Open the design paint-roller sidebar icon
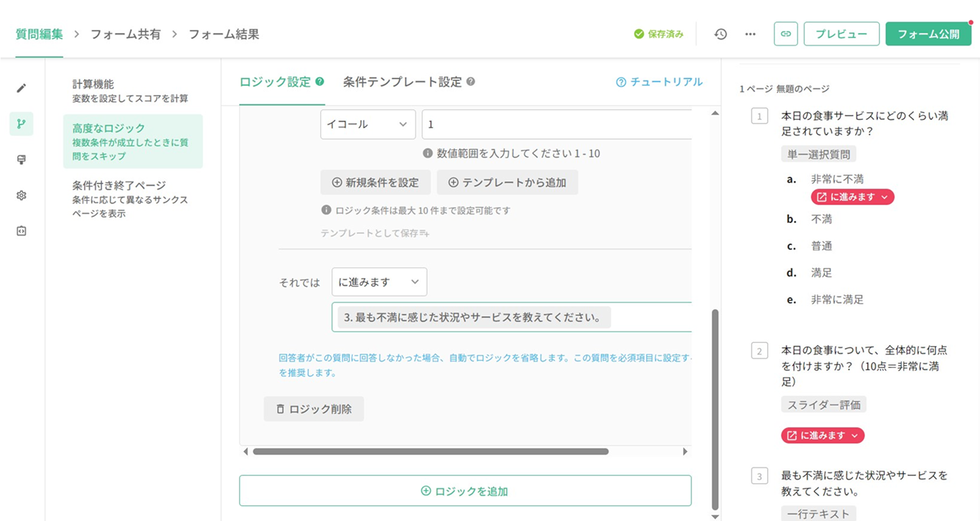The width and height of the screenshot is (980, 521). click(21, 160)
